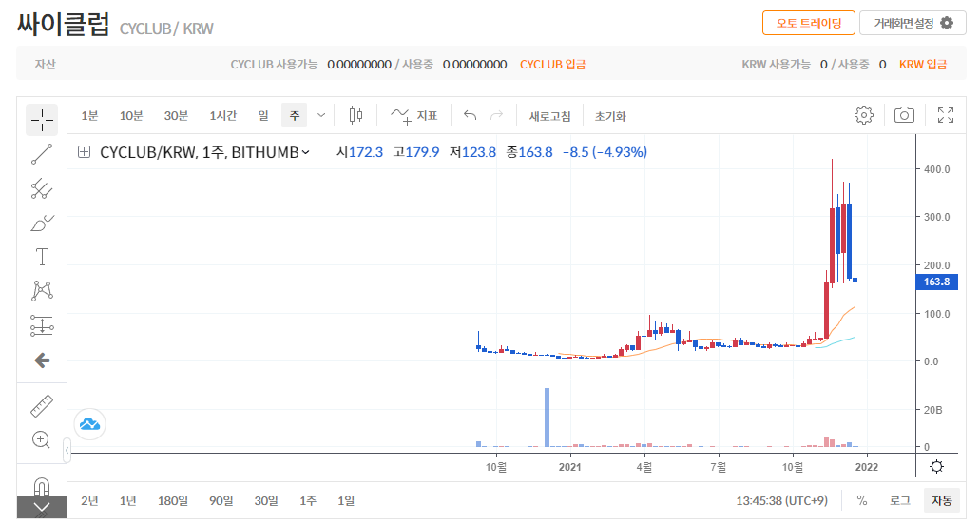
Task: Toggle the magnet mode tool
Action: pyautogui.click(x=41, y=486)
